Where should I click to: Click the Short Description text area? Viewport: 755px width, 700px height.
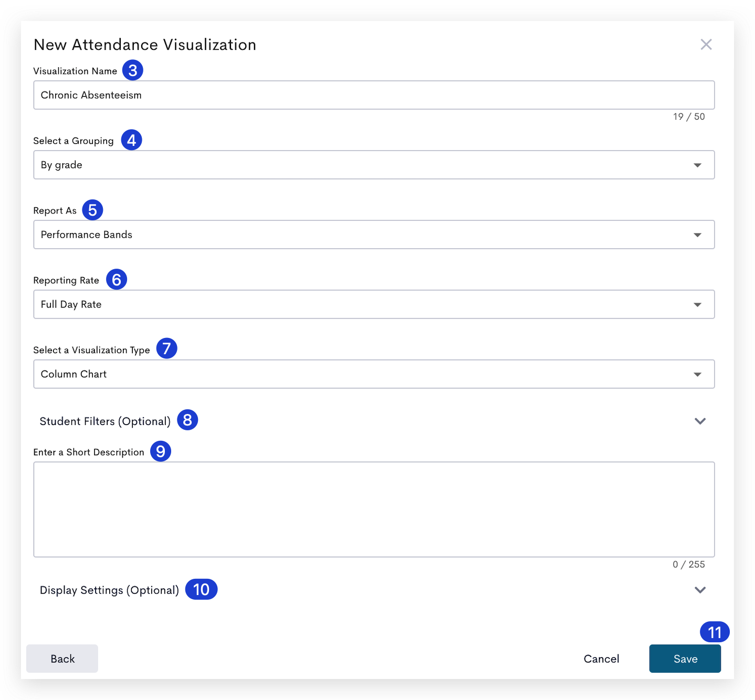click(x=374, y=510)
